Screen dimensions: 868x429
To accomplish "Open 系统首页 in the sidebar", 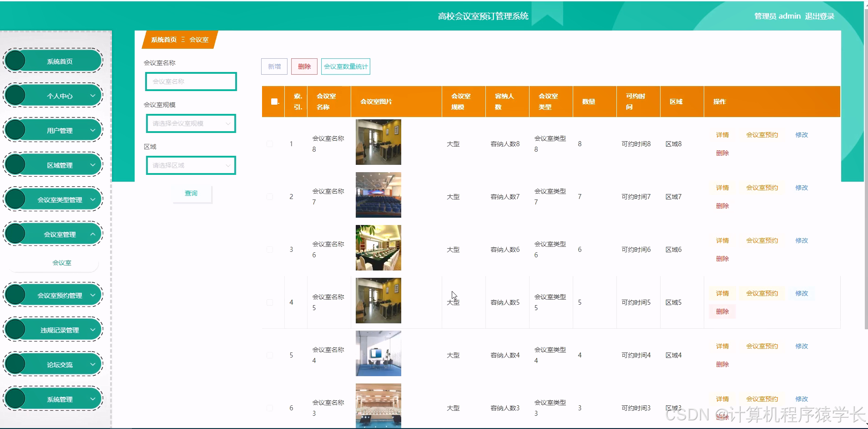I will [53, 61].
